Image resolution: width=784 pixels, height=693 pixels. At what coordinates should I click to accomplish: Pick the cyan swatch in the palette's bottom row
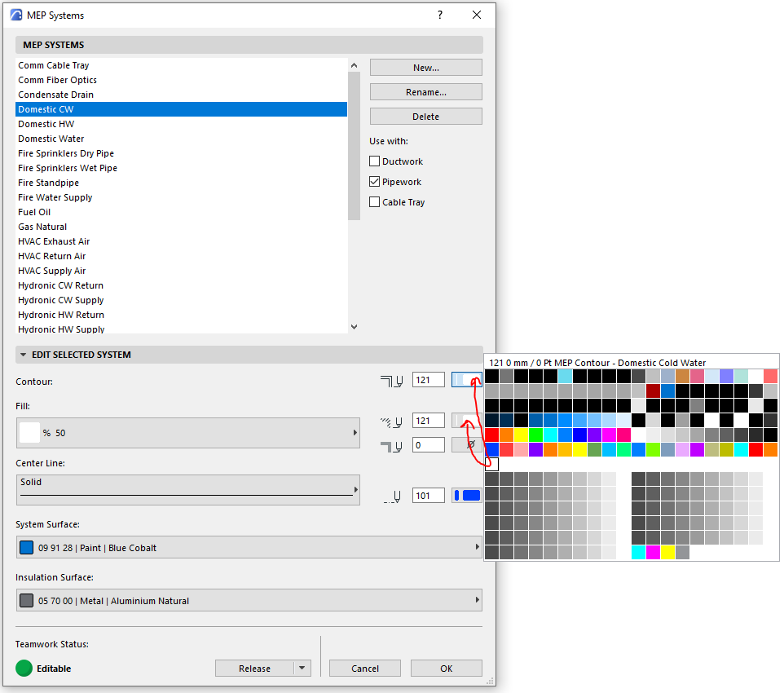click(638, 553)
